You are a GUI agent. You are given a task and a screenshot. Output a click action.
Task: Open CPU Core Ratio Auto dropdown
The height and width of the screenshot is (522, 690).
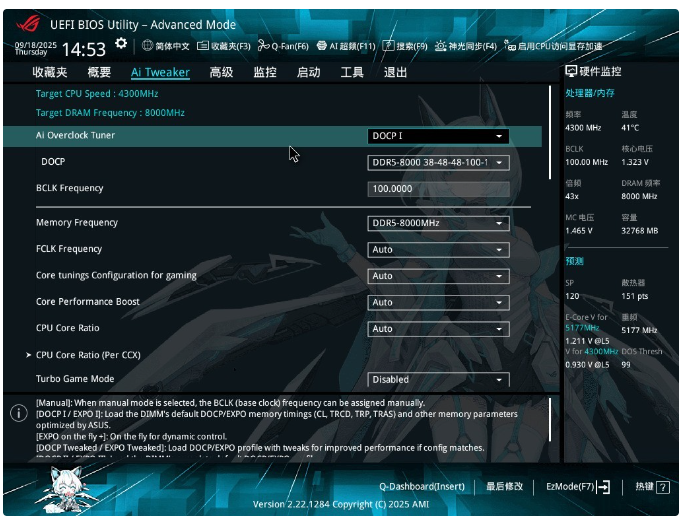[438, 329]
